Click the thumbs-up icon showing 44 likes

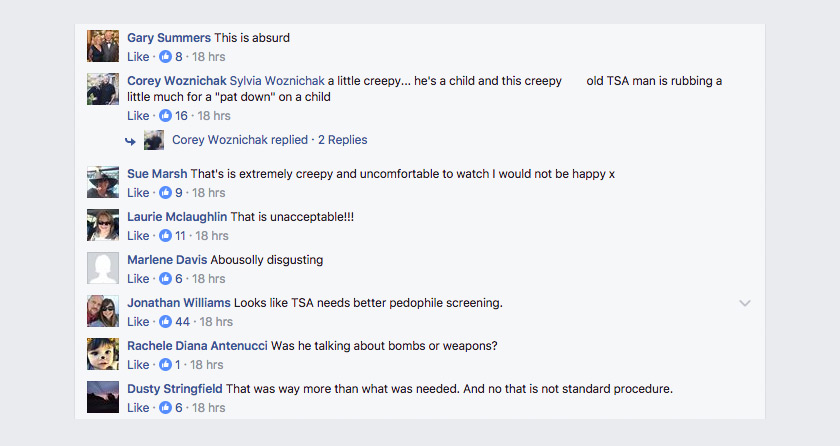tap(166, 322)
